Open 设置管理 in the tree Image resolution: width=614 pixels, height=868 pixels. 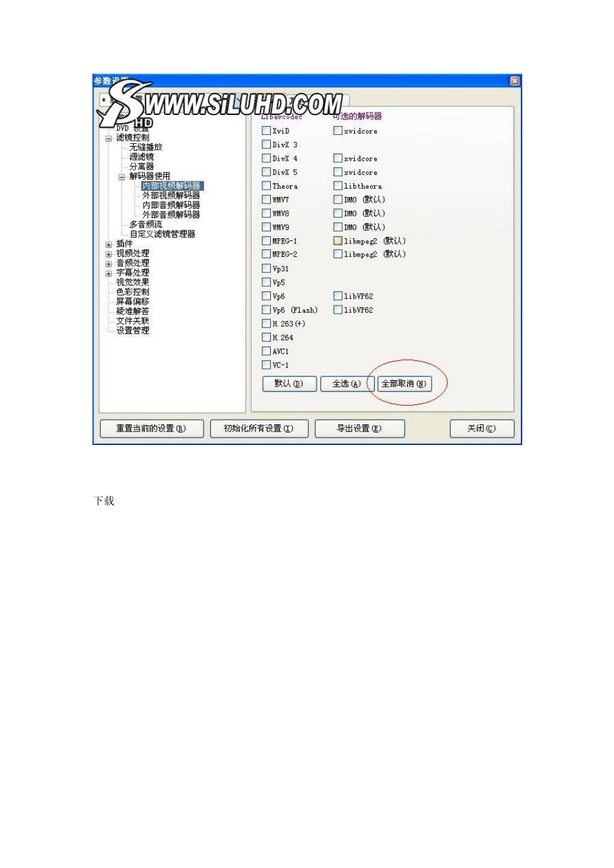pos(132,331)
